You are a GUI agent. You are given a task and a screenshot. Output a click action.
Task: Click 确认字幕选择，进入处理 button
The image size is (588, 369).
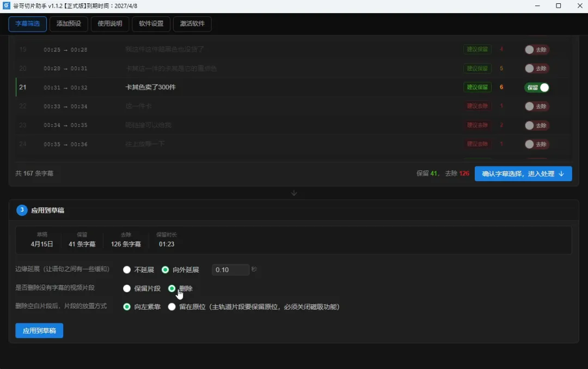click(x=523, y=174)
